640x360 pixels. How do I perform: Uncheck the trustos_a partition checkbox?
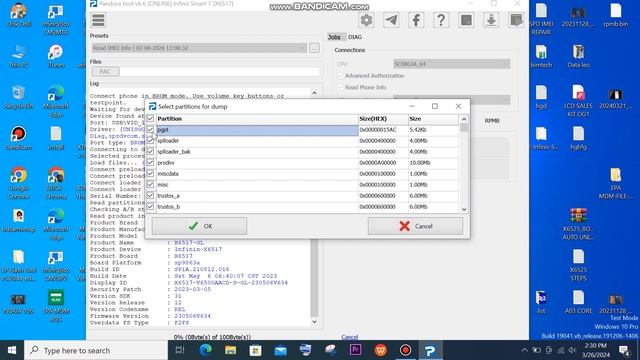point(150,196)
